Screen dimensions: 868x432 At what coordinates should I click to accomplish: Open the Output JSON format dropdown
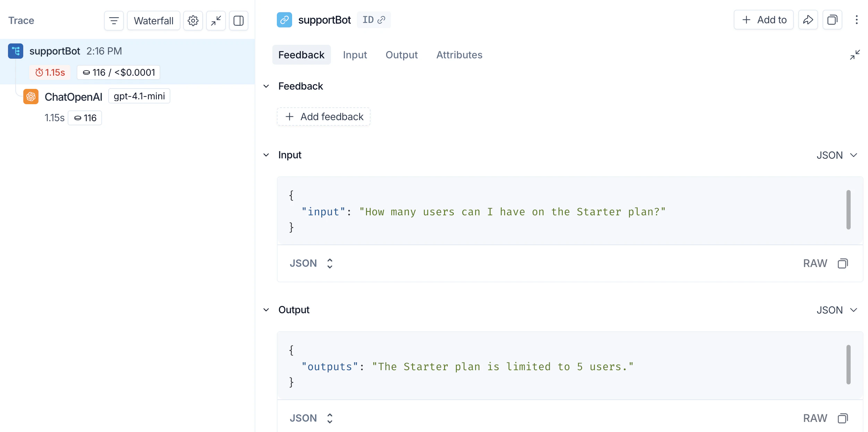[837, 310]
